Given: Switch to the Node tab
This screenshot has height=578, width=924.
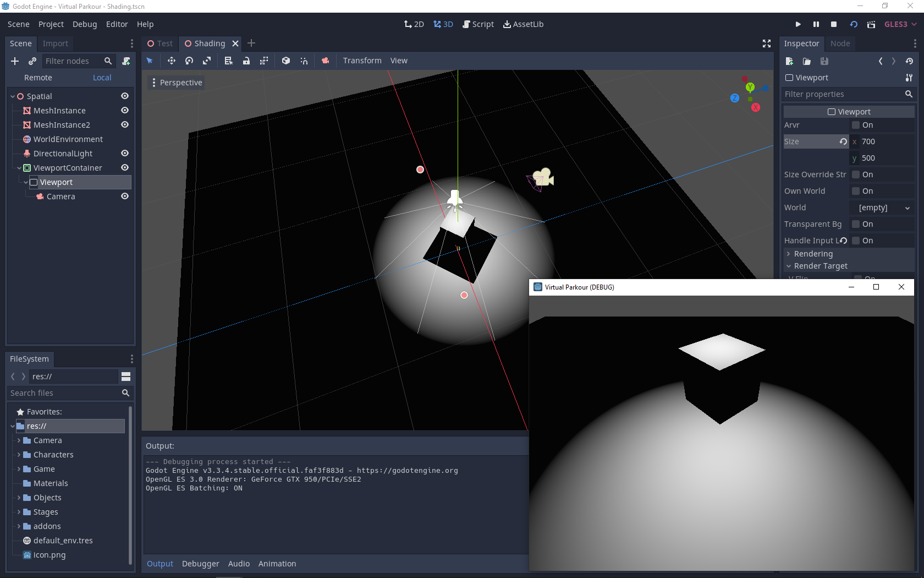Looking at the screenshot, I should click(840, 43).
